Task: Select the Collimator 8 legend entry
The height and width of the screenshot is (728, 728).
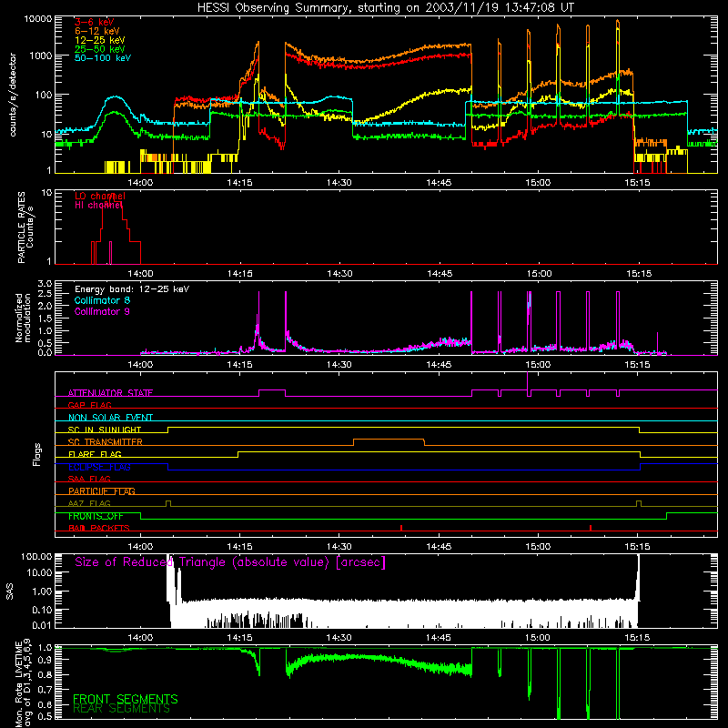Action: pos(102,300)
